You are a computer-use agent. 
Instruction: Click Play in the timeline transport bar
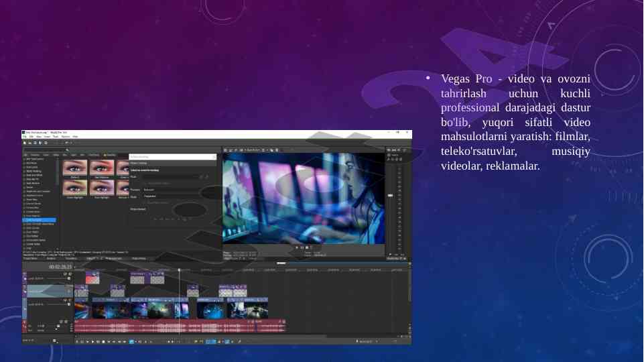[93, 341]
